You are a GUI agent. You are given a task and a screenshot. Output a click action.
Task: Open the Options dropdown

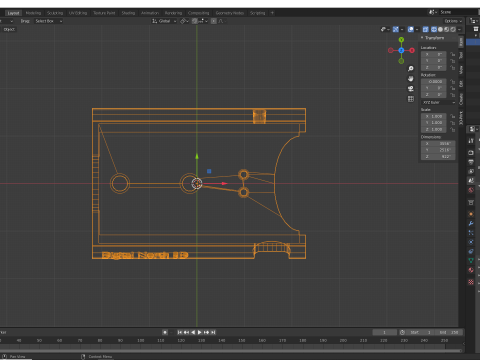(x=453, y=21)
